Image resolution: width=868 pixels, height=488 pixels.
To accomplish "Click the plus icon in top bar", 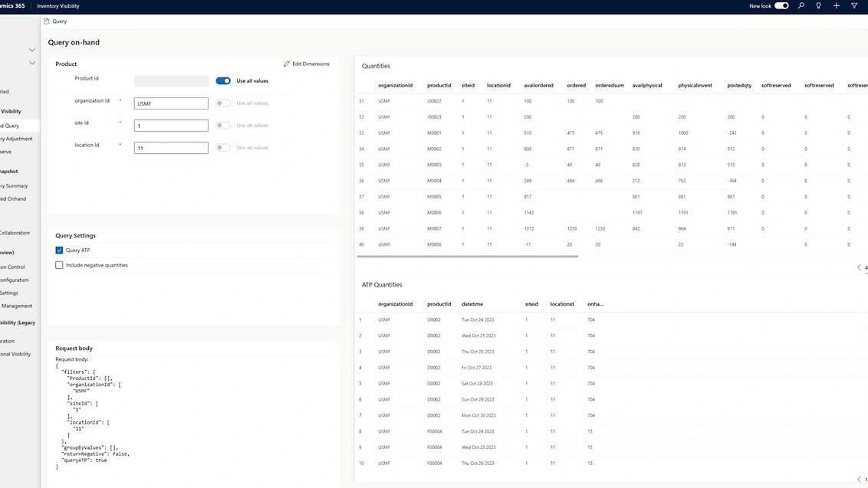I will [837, 6].
